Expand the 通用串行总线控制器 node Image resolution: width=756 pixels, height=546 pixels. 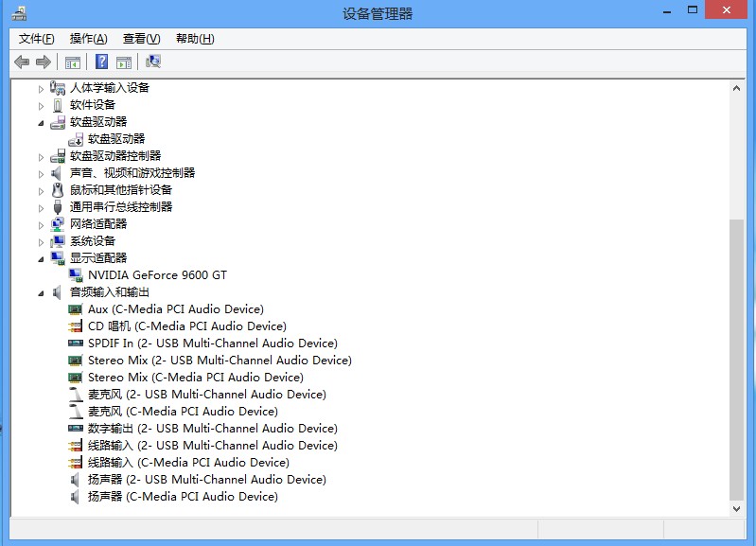click(x=41, y=208)
